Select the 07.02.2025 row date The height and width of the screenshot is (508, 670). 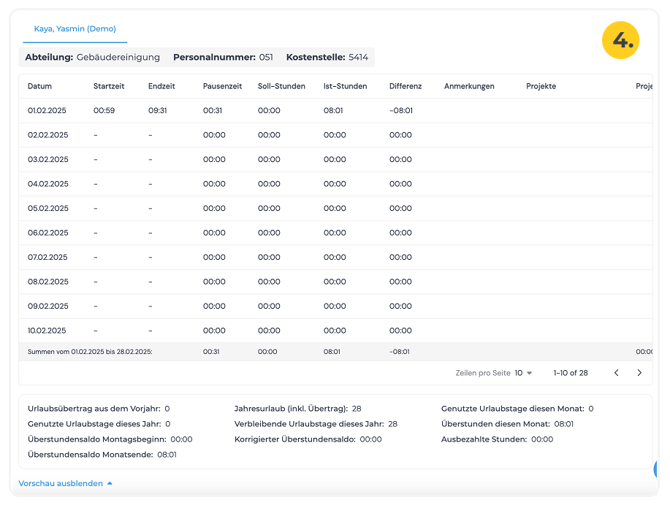tap(47, 257)
